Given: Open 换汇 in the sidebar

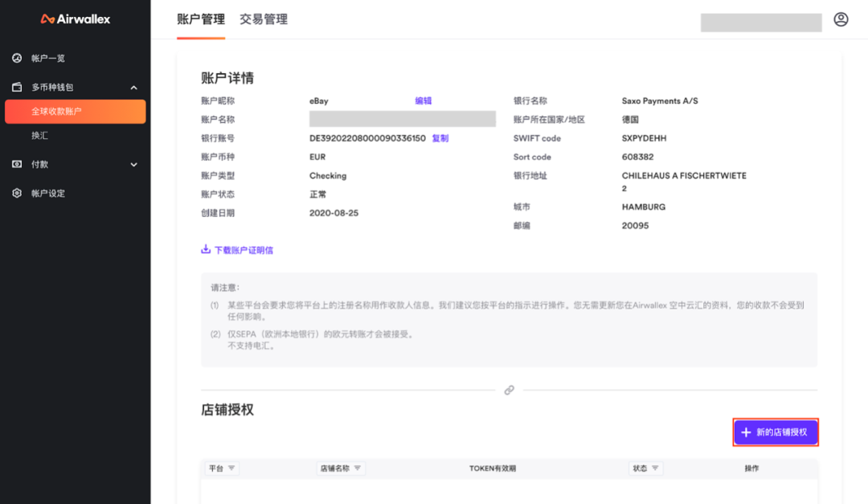Looking at the screenshot, I should pyautogui.click(x=40, y=136).
